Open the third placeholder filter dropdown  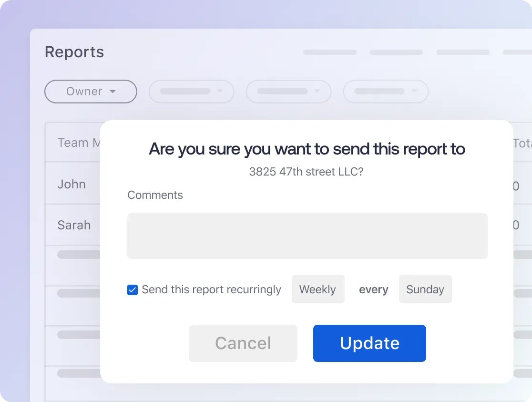[288, 92]
